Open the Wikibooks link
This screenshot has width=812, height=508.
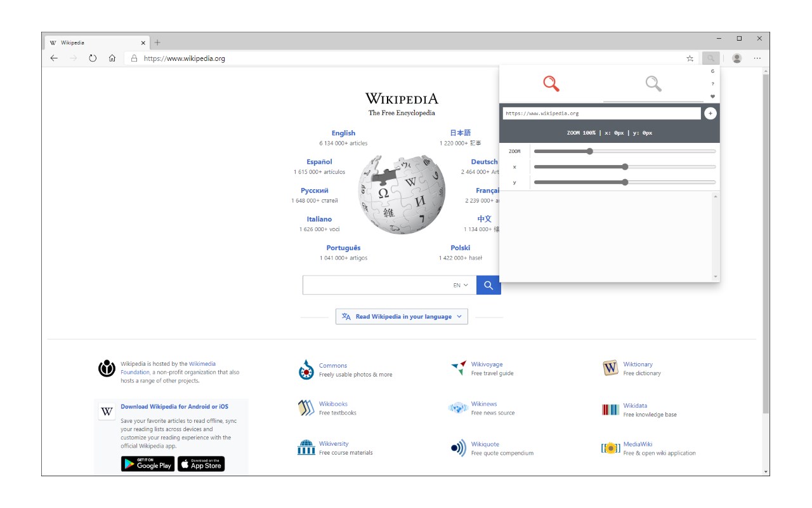(333, 404)
